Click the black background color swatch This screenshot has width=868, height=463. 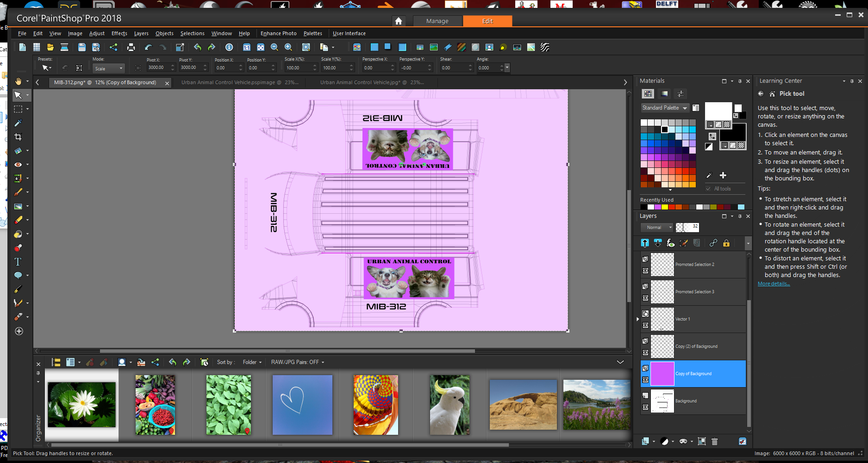click(733, 132)
